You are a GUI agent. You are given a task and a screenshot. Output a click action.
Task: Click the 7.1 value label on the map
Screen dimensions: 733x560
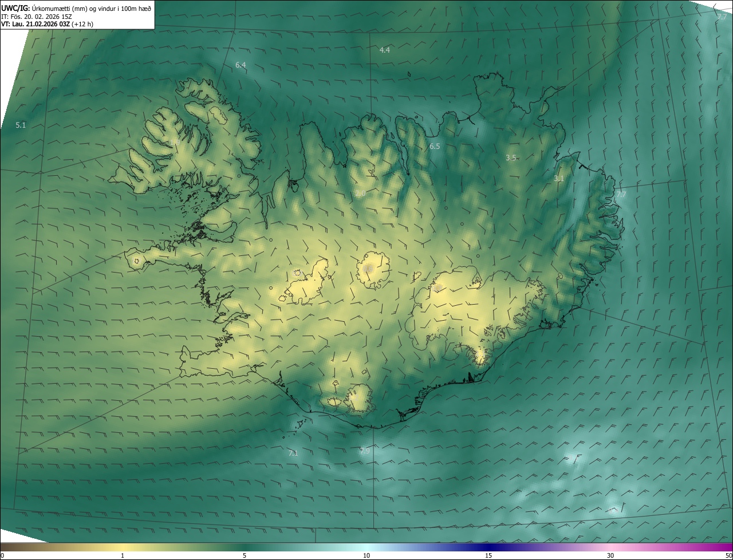click(293, 453)
